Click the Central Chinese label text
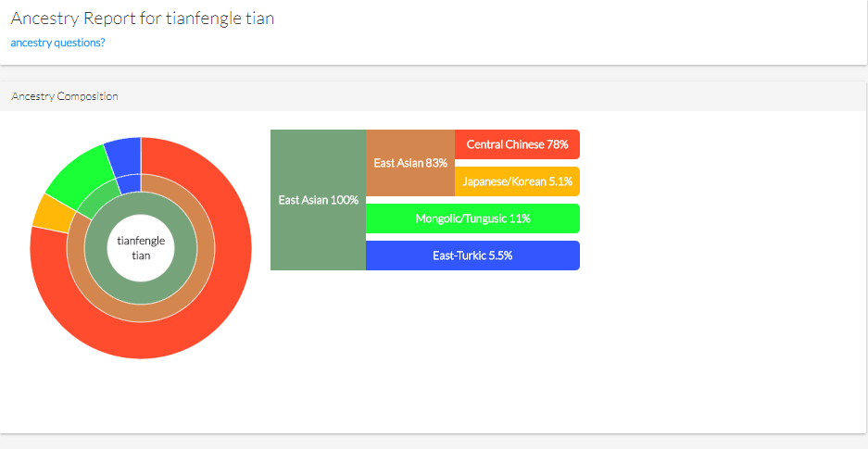 click(506, 144)
